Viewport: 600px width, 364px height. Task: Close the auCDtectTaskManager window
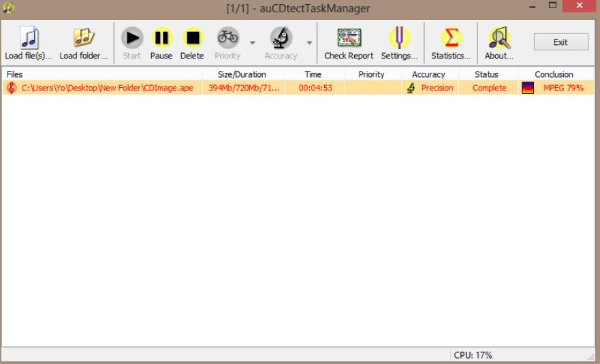(x=580, y=5)
